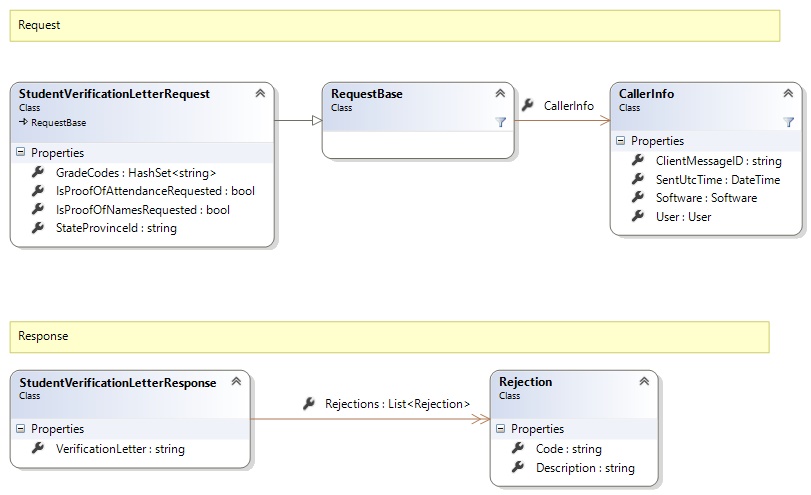
Task: Click wrench icon next to ClientMessageID property
Action: click(637, 160)
